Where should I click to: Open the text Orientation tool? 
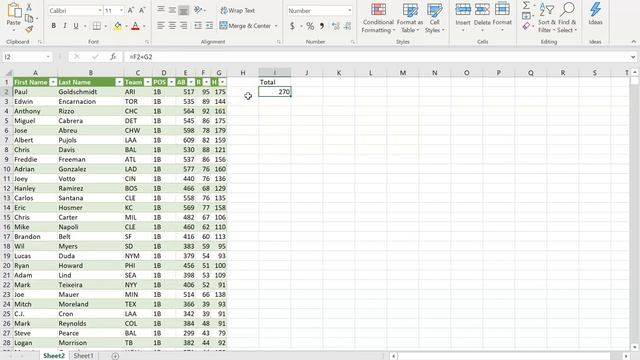coord(199,10)
